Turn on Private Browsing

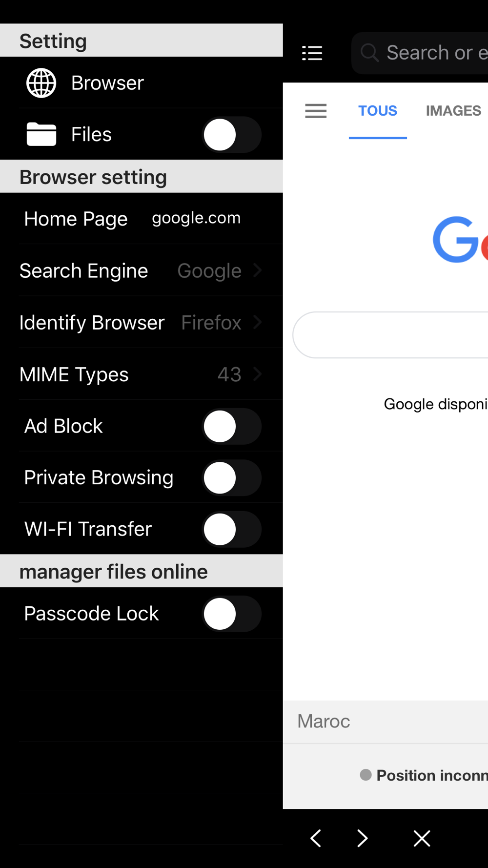click(232, 478)
